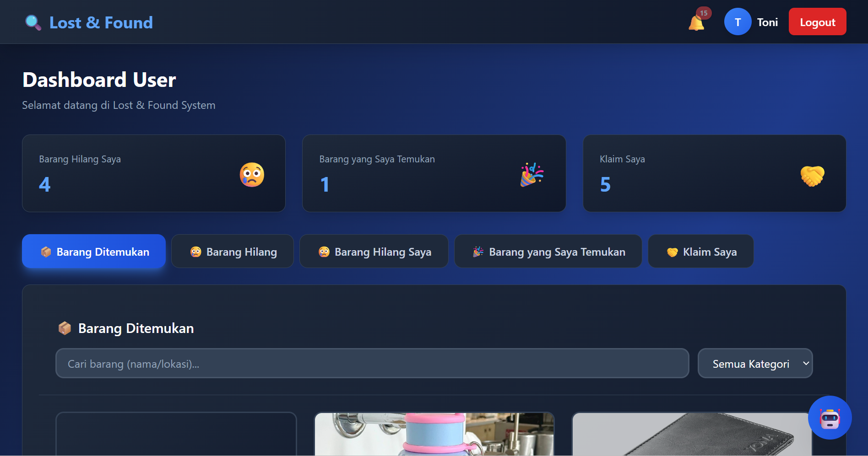
Task: Click the magnifying glass logo icon
Action: click(33, 22)
